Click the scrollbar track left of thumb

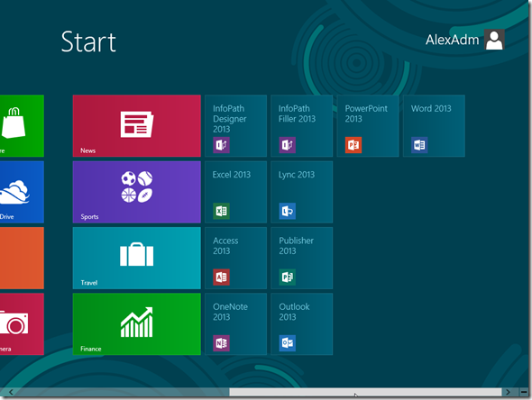pos(122,392)
